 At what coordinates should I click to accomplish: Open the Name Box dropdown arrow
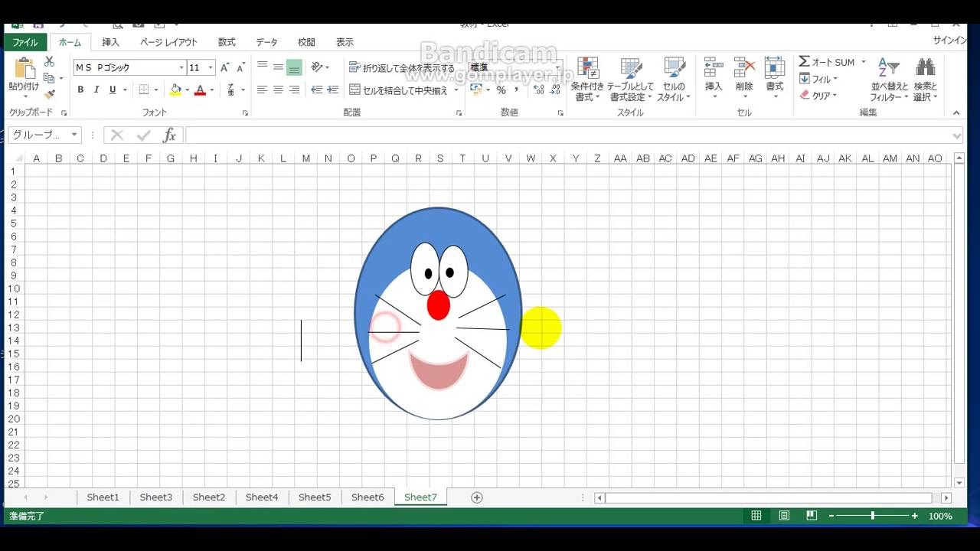(74, 135)
